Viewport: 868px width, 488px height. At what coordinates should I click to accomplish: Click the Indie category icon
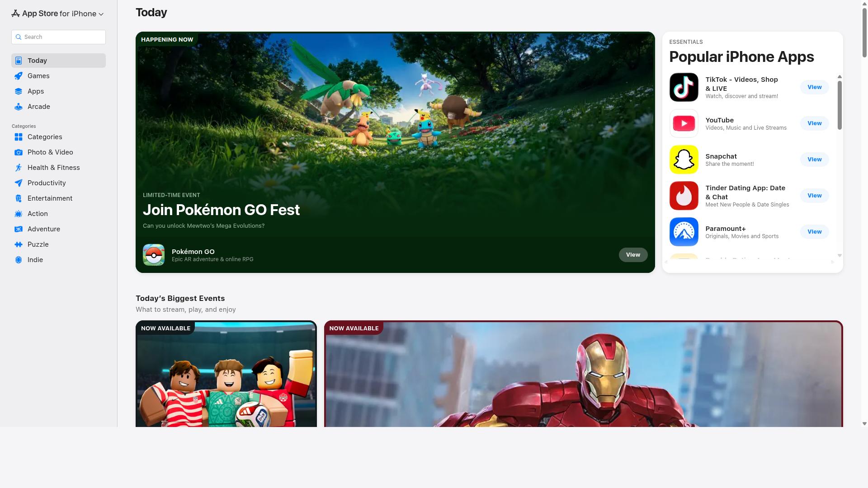19,260
